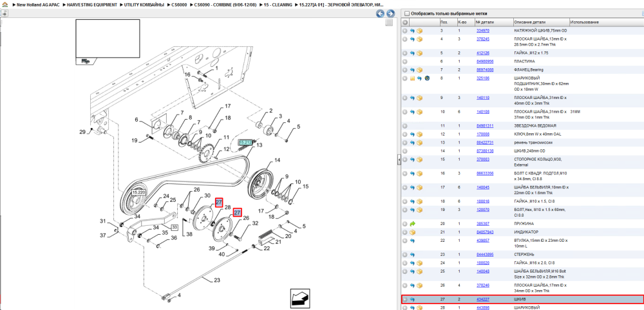Select 'ПЛАСТИНА' description text
The height and width of the screenshot is (310, 644).
pyautogui.click(x=524, y=62)
